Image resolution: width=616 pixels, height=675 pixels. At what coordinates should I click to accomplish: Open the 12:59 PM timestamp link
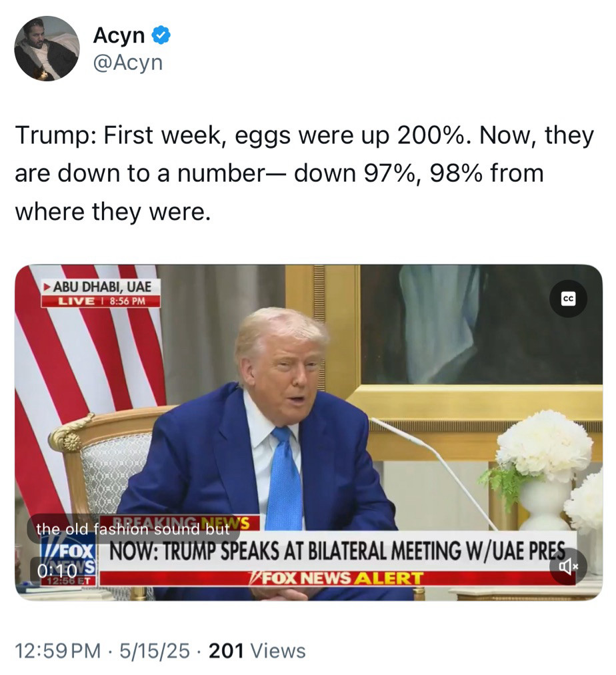click(58, 650)
